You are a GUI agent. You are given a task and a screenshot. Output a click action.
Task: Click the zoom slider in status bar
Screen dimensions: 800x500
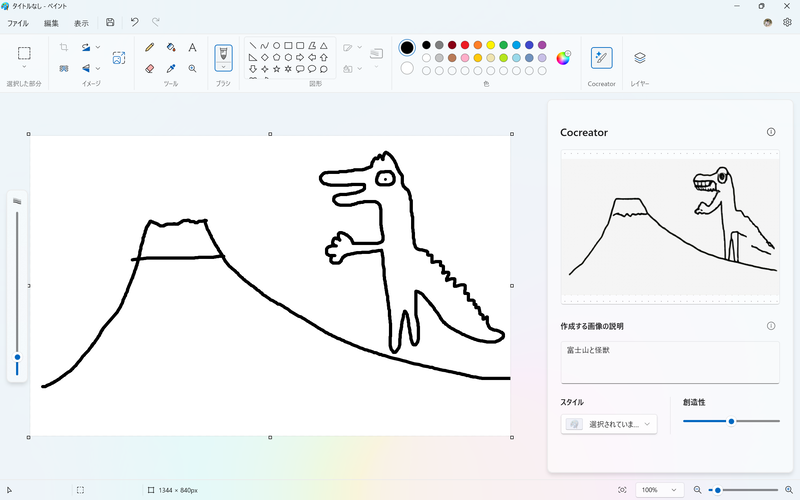tap(743, 490)
